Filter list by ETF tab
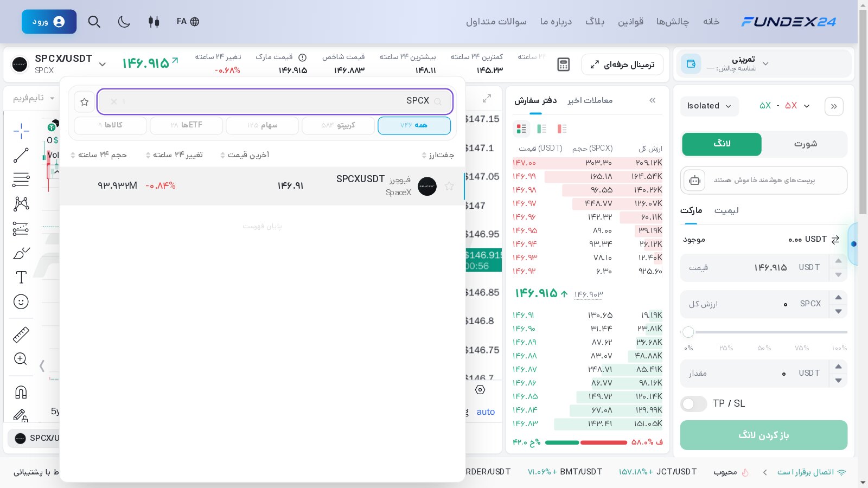Image resolution: width=868 pixels, height=488 pixels. coord(186,125)
